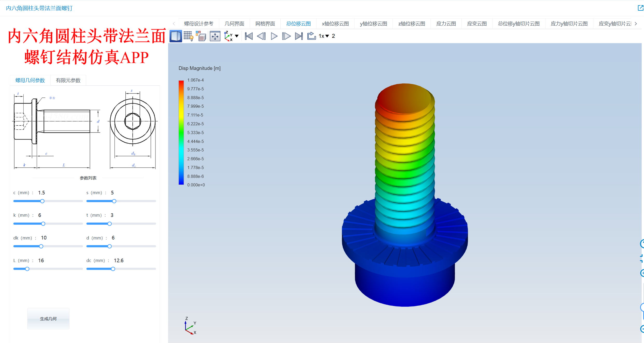This screenshot has height=343, width=644.
Task: Open the z轴位移云图 tab
Action: (412, 24)
